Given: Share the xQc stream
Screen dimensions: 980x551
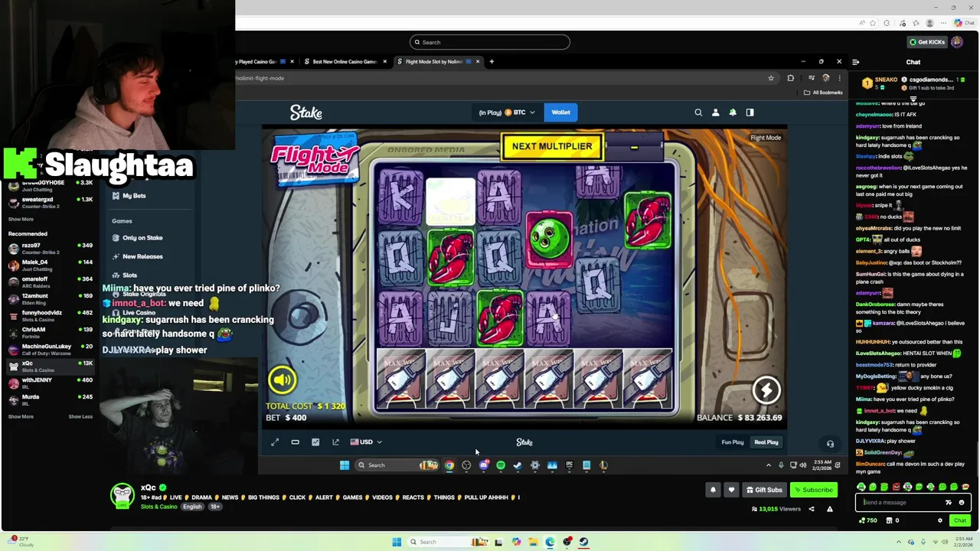Looking at the screenshot, I should [812, 509].
